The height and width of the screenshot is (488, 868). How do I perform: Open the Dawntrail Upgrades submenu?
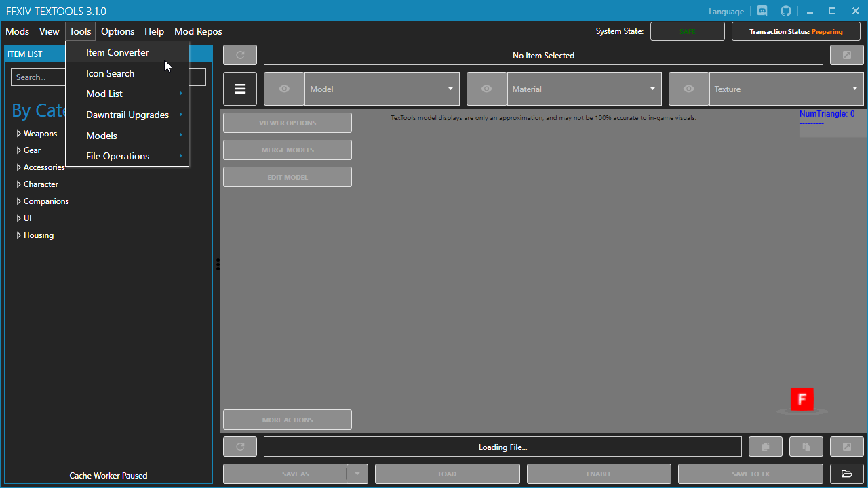coord(127,115)
